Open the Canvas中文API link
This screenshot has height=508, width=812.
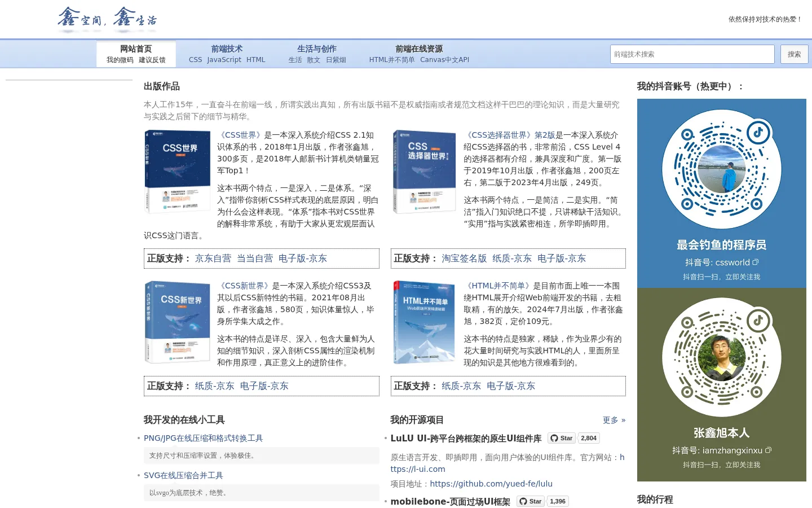tap(444, 60)
